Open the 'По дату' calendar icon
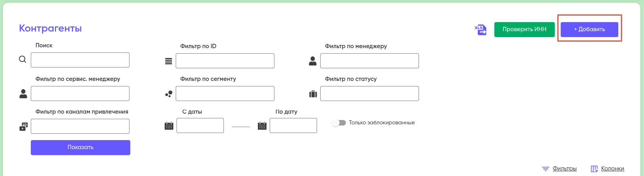This screenshot has height=176, width=644. point(262,126)
